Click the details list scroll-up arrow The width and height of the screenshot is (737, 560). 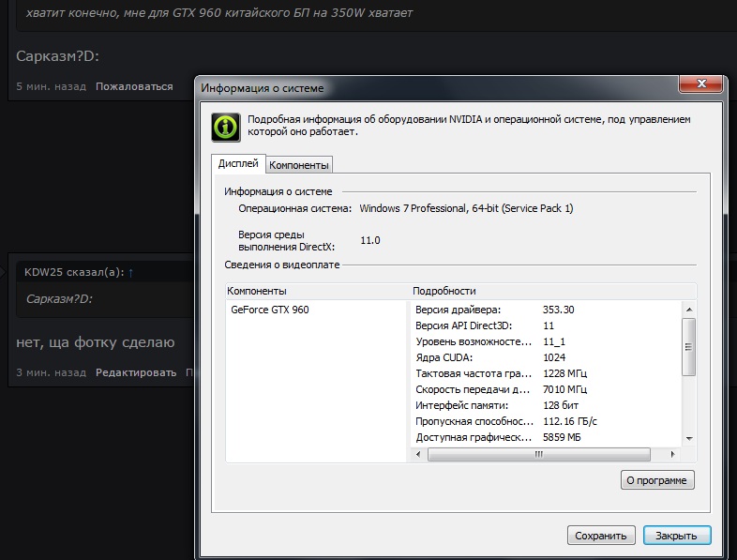click(x=689, y=310)
